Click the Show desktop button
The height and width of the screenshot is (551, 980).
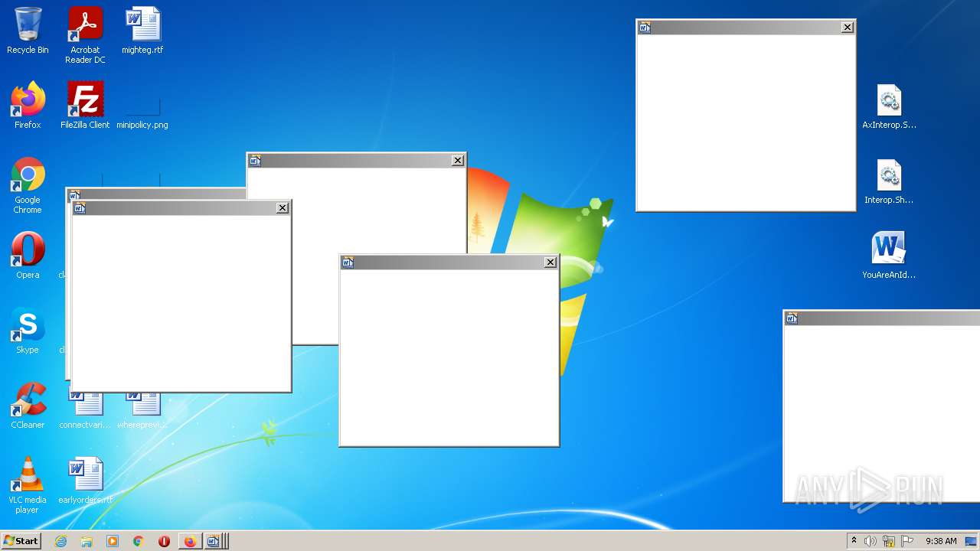(x=971, y=541)
